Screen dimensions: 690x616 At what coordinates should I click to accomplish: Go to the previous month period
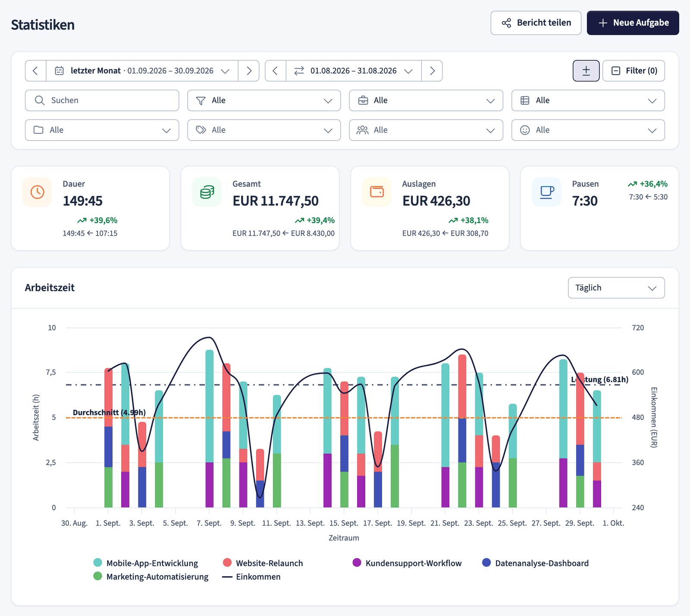click(36, 71)
